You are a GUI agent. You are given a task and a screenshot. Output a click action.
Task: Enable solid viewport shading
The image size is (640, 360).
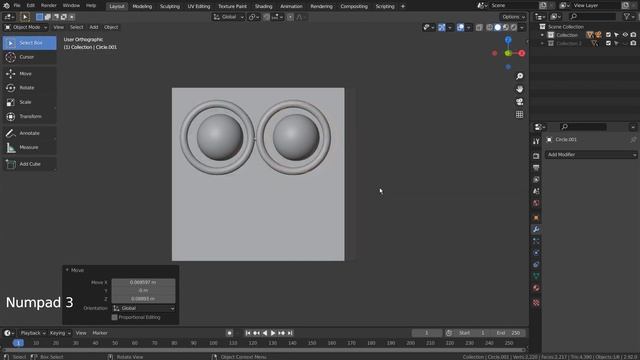click(498, 27)
